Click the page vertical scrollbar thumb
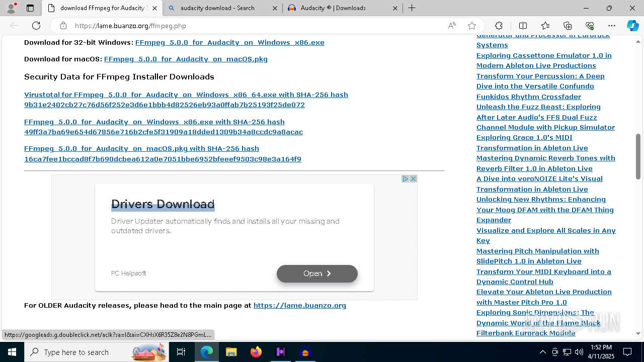The image size is (644, 362). 638,156
